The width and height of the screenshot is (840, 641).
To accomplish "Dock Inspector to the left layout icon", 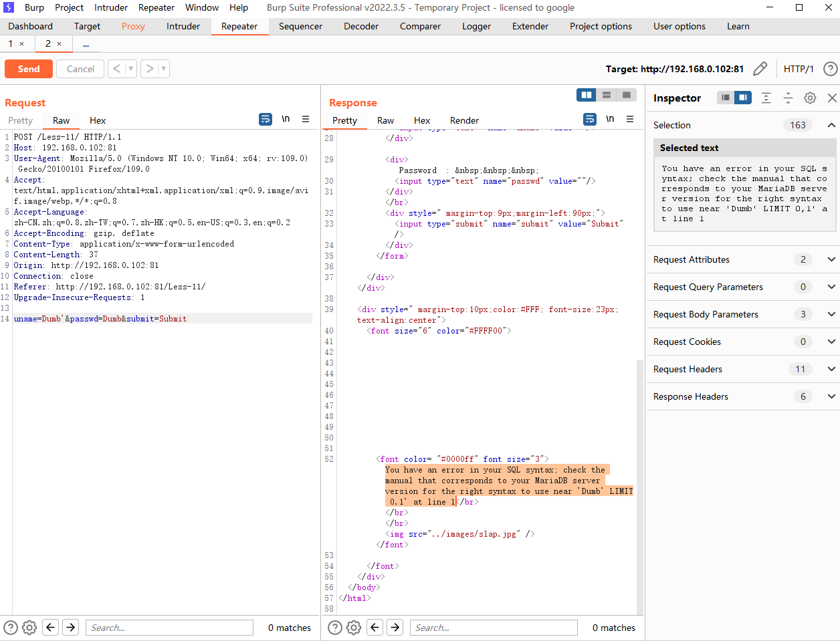I will pos(726,98).
